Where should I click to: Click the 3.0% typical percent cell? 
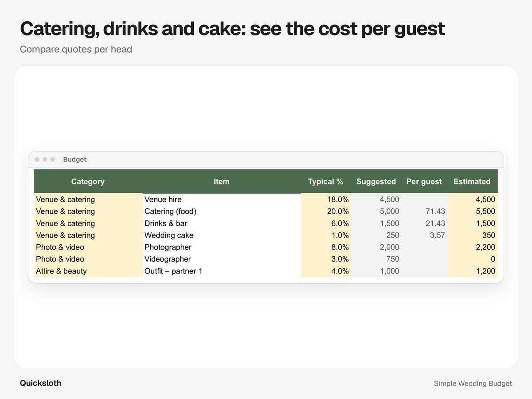point(326,259)
